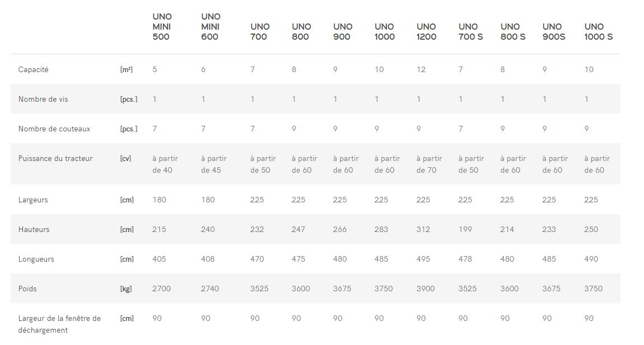
Task: Select the UNO 1200 column header
Action: (426, 32)
